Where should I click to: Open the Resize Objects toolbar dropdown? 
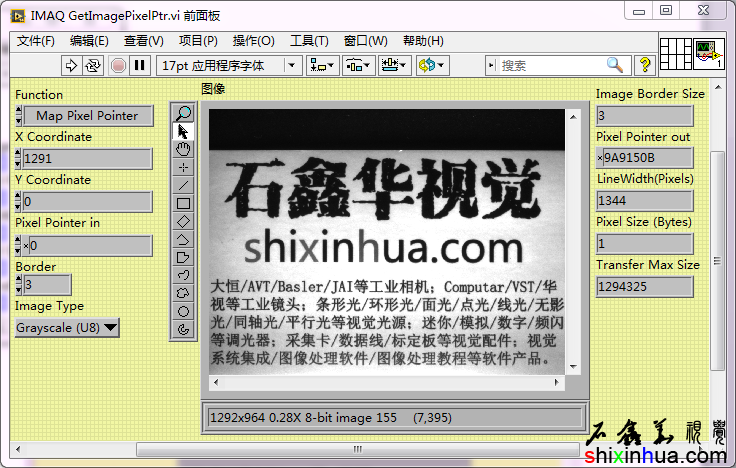[x=395, y=65]
